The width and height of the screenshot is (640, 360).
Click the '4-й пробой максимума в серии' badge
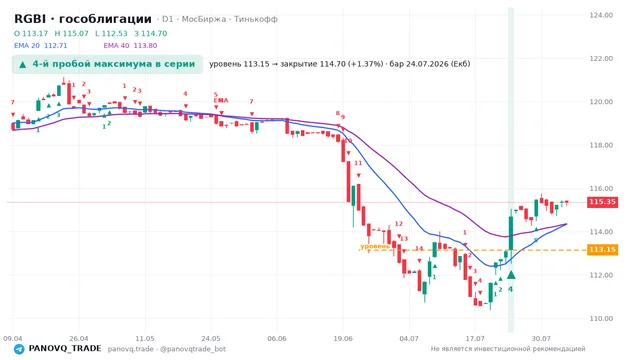click(x=107, y=64)
